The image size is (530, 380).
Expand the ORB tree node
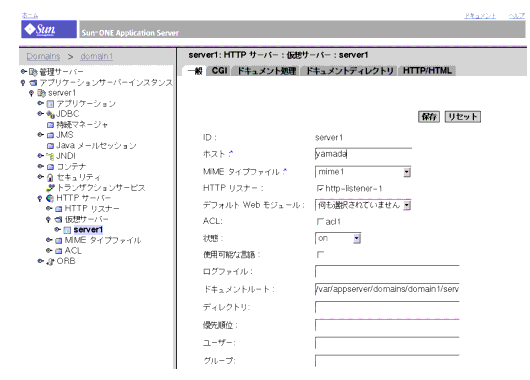pos(41,261)
